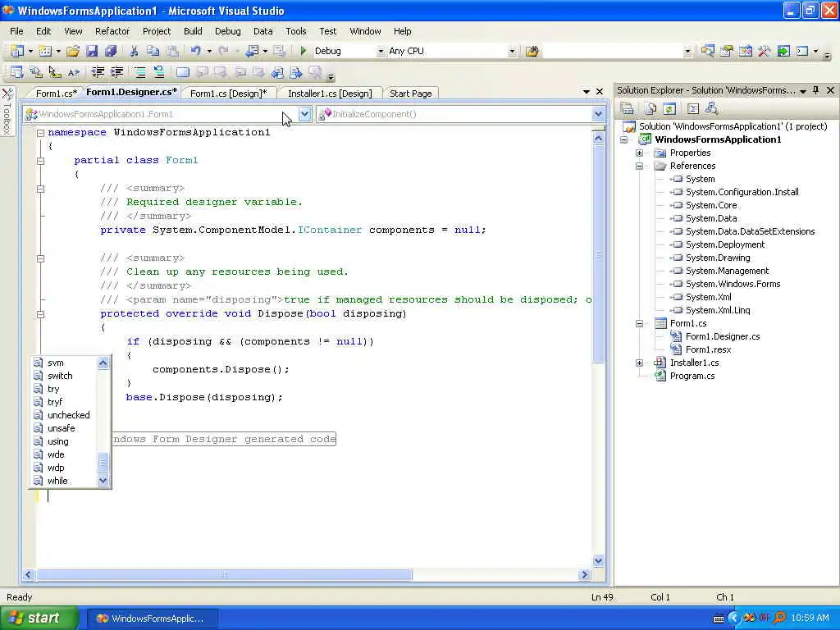Click Refresh icon in Solution Explorer toolbar
The image size is (840, 630).
669,109
